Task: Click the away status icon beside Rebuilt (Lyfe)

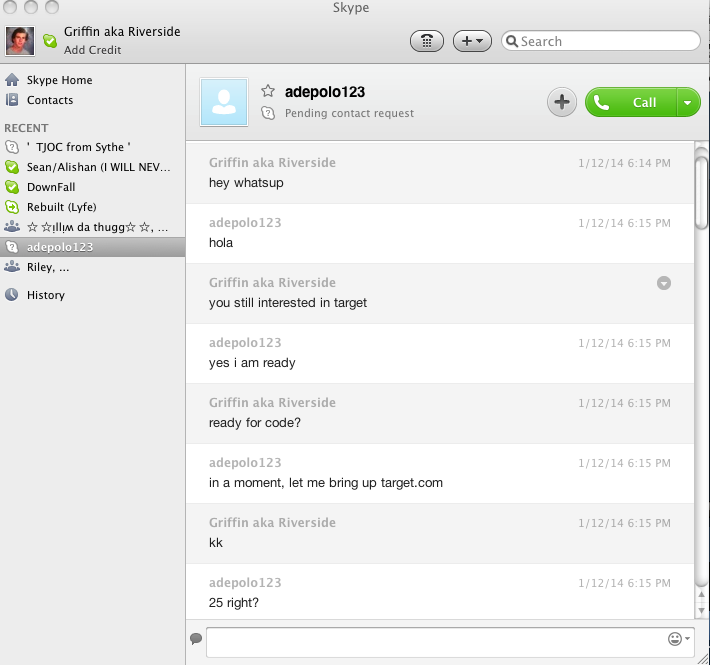Action: point(12,207)
